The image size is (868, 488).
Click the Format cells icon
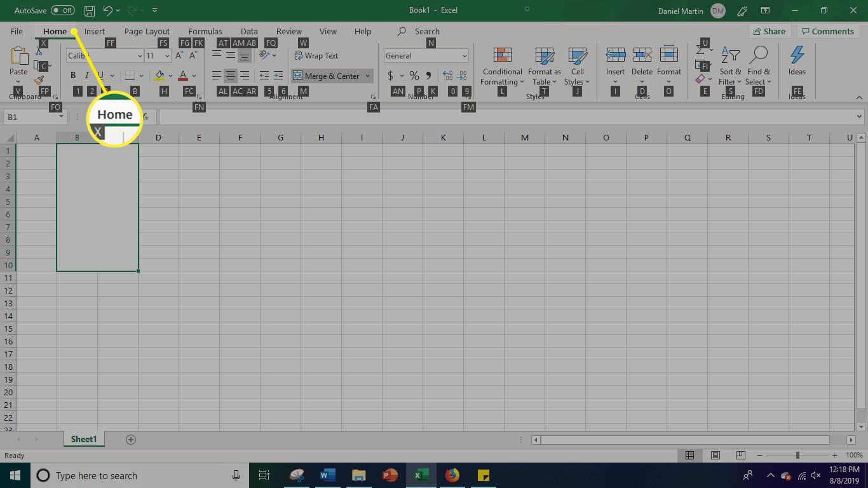pos(668,55)
